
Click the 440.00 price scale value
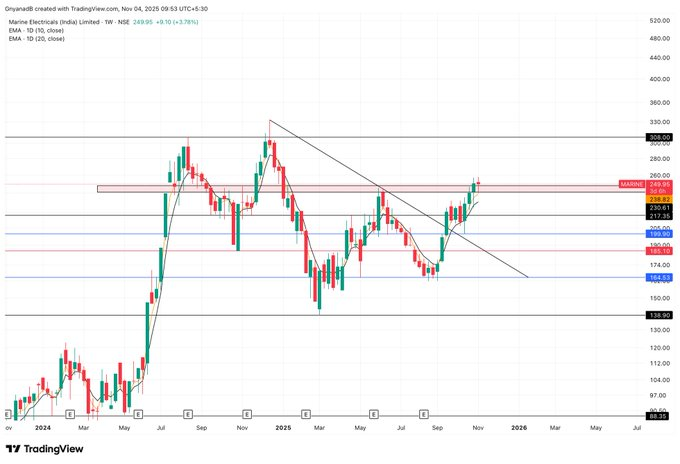(660, 58)
